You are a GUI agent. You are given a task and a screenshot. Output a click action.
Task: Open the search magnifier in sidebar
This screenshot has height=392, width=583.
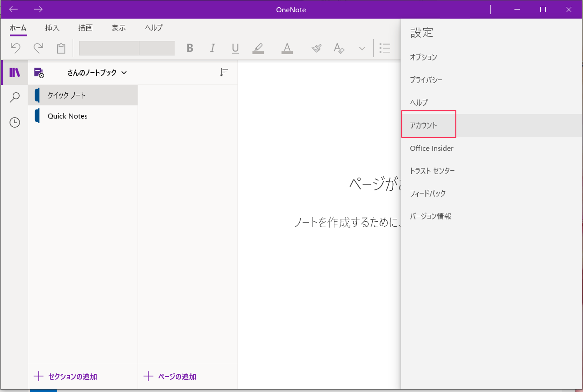coord(15,97)
